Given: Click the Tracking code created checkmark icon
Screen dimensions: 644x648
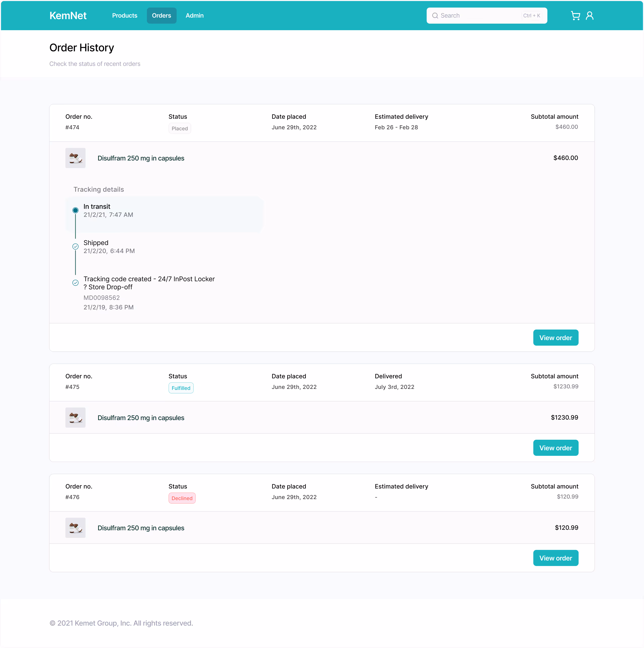Looking at the screenshot, I should pyautogui.click(x=75, y=283).
